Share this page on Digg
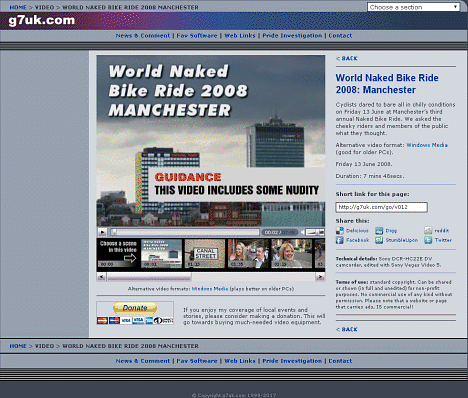 tap(386, 231)
